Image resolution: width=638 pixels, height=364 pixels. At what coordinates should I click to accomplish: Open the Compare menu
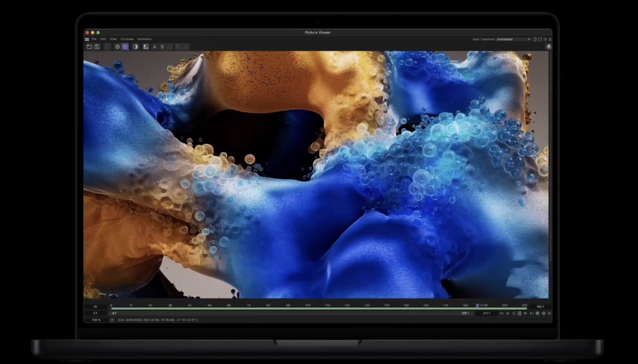[127, 39]
